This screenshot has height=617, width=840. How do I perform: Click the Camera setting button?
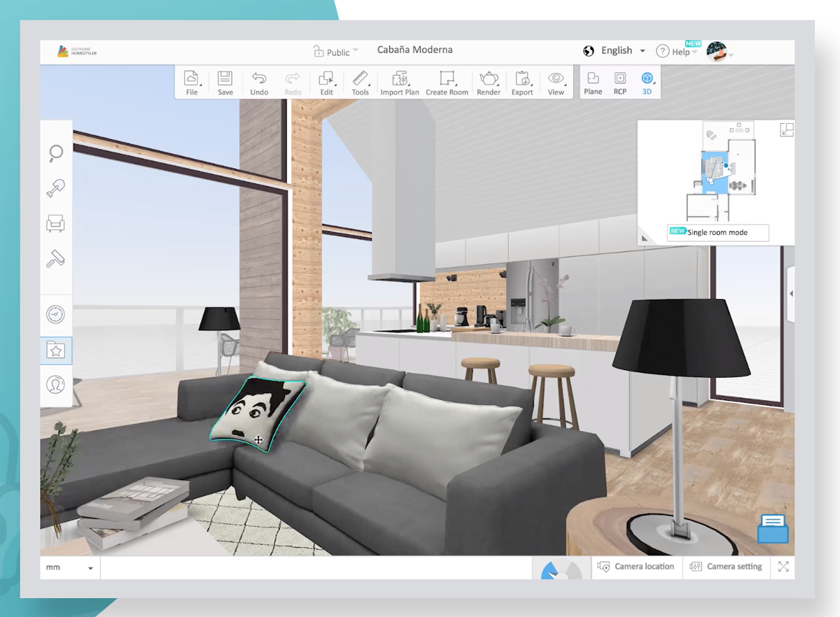[x=726, y=567]
